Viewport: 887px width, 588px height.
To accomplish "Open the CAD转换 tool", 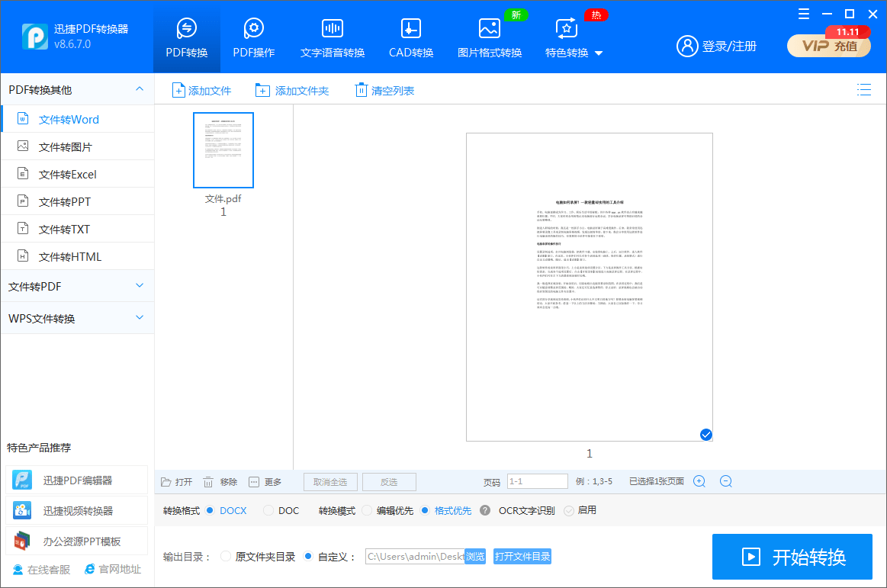I will pyautogui.click(x=411, y=39).
